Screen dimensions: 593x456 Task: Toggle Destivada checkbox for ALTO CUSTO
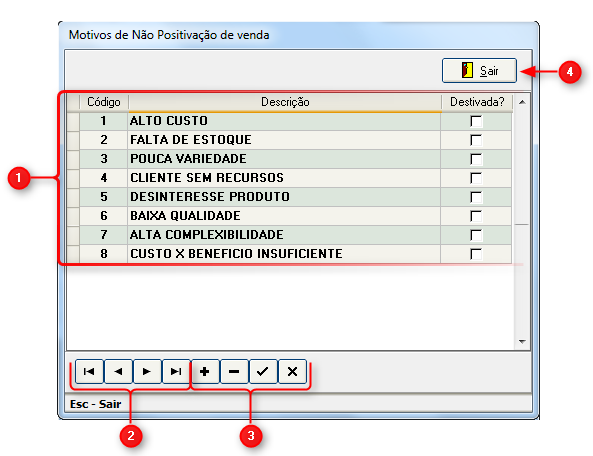[476, 121]
